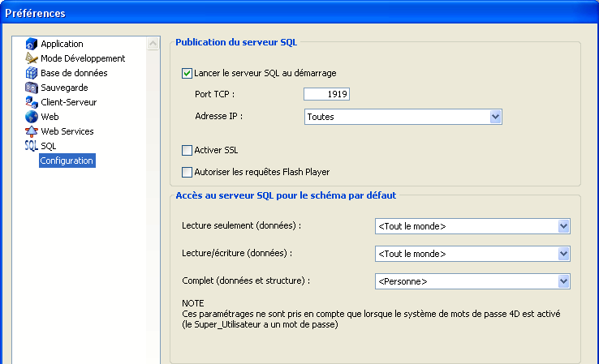The height and width of the screenshot is (364, 599).
Task: Select the Client-Serveur icon
Action: (32, 102)
